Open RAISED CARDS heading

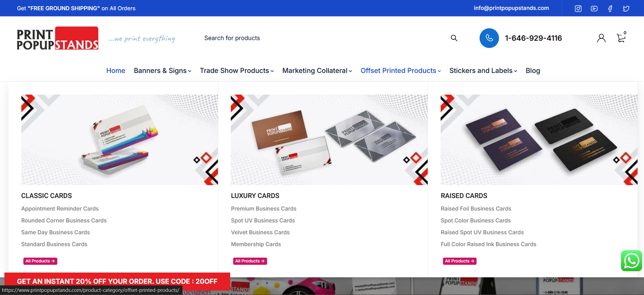tap(464, 196)
